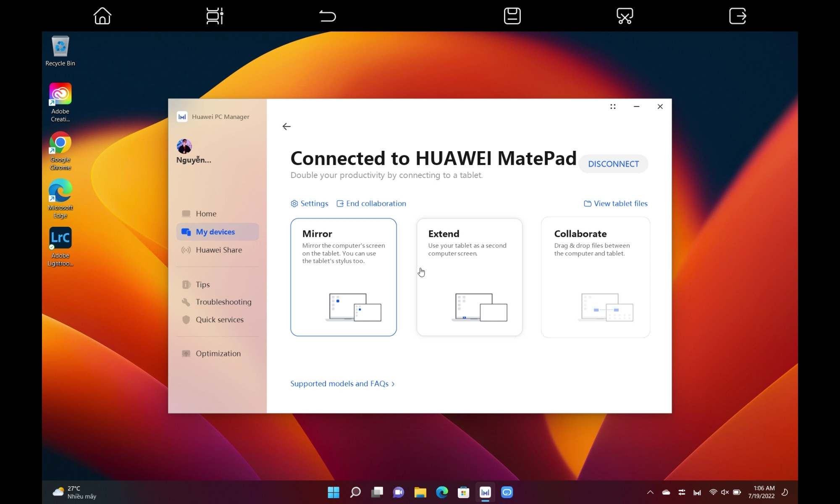Open Troubleshooting in the sidebar
The width and height of the screenshot is (840, 504).
(x=217, y=302)
